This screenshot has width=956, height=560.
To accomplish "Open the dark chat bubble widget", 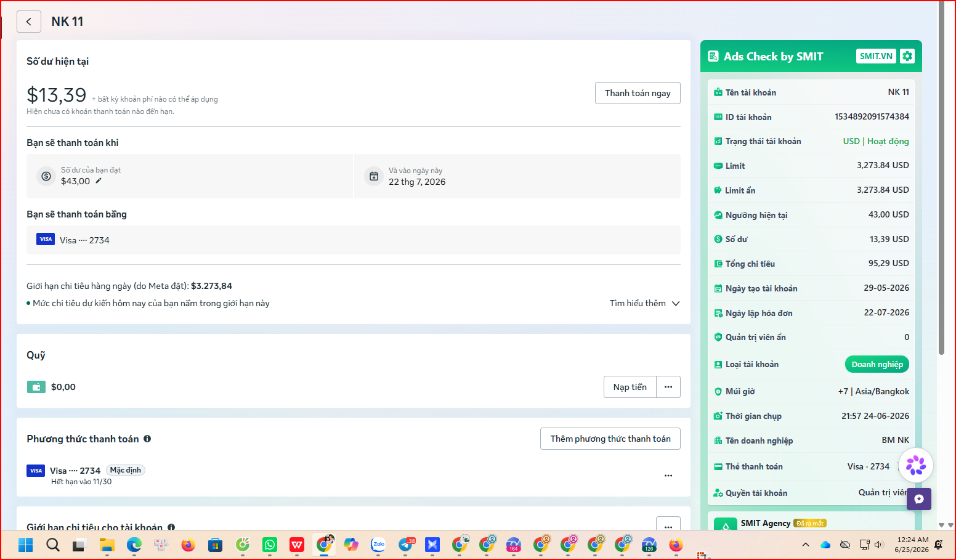I will pos(919,499).
